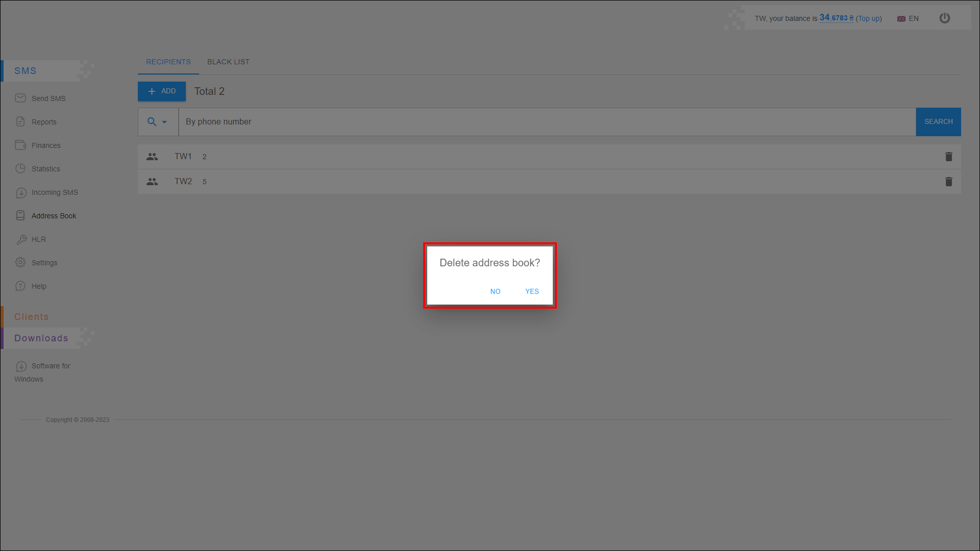Screen dimensions: 980x551
Task: Click the By phone number search field
Action: (546, 122)
